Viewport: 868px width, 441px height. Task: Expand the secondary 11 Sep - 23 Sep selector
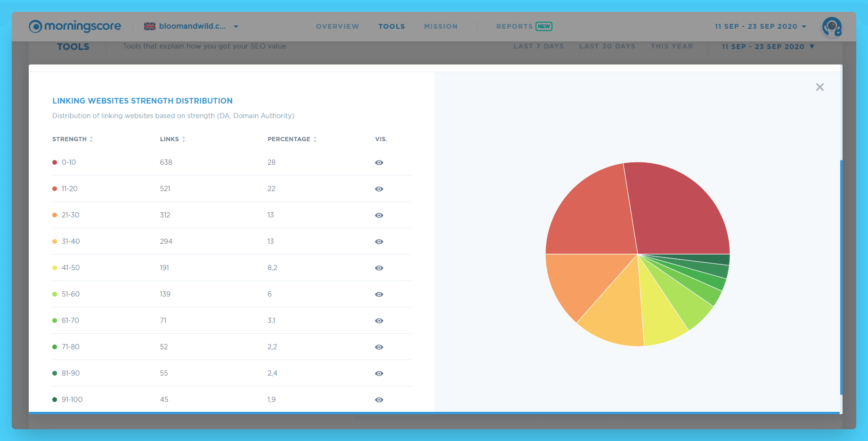coord(768,47)
